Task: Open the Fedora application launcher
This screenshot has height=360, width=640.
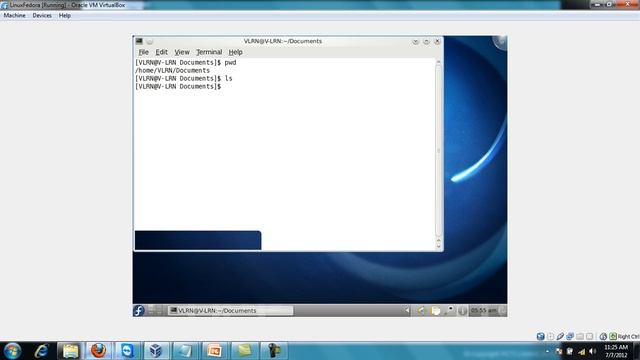Action: coord(139,311)
